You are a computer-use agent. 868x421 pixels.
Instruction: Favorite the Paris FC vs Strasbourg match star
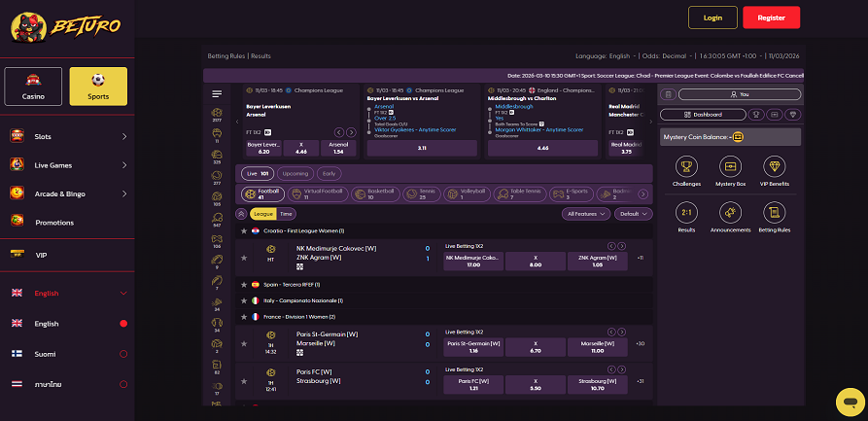(244, 381)
